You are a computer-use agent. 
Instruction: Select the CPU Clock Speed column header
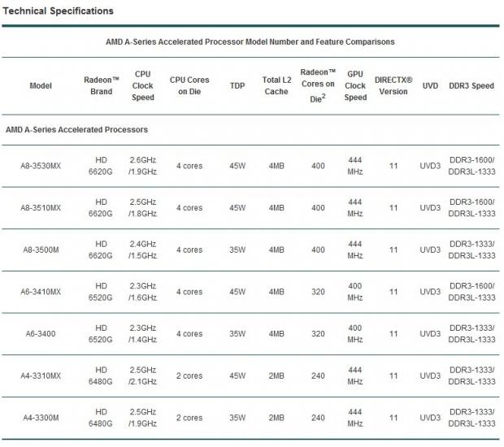tap(143, 85)
